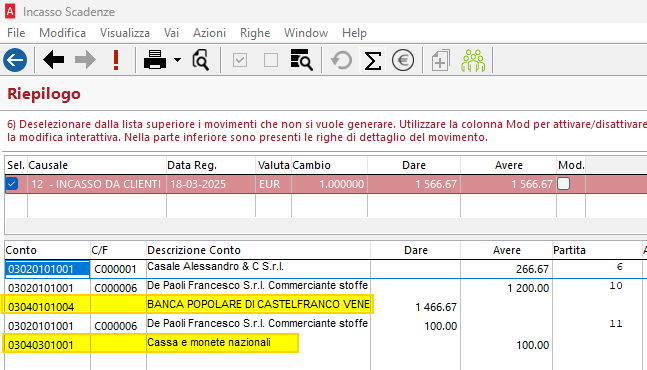The image size is (647, 370).
Task: Click the Euro currency icon
Action: coord(403,60)
